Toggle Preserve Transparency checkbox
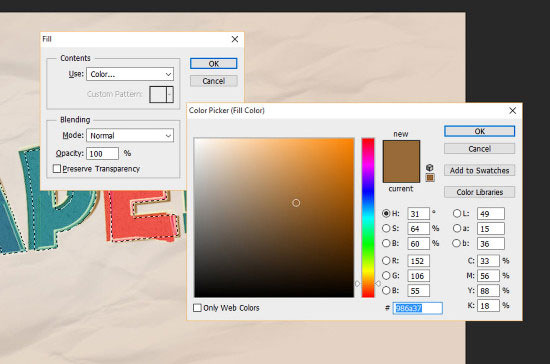Screen dimensions: 550x364 tap(57, 169)
